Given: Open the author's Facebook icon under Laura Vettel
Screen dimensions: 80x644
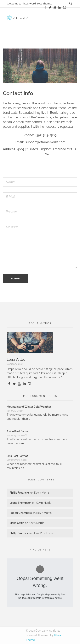Looking at the screenshot, I should click(9, 383).
